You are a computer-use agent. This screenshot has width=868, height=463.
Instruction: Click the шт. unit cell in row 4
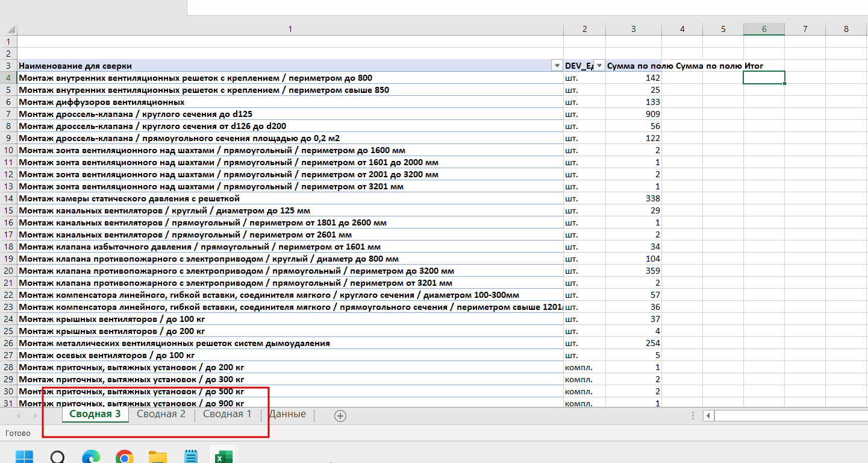(584, 78)
